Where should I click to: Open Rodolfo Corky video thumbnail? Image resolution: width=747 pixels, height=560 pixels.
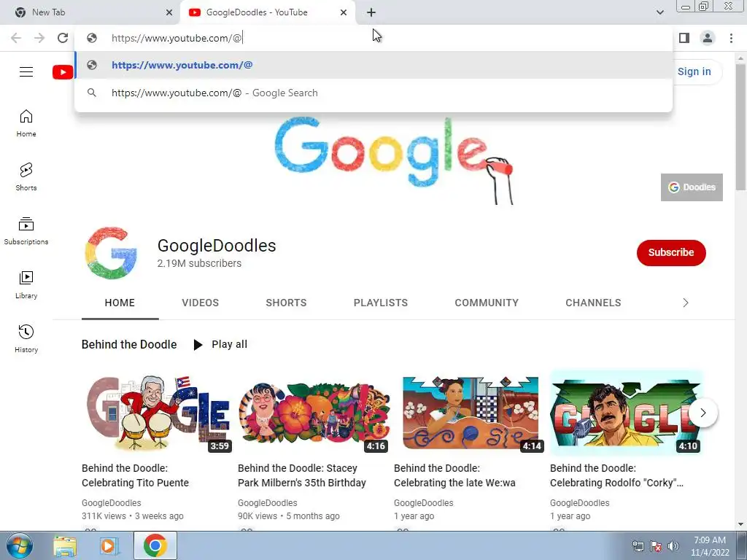[x=625, y=413]
